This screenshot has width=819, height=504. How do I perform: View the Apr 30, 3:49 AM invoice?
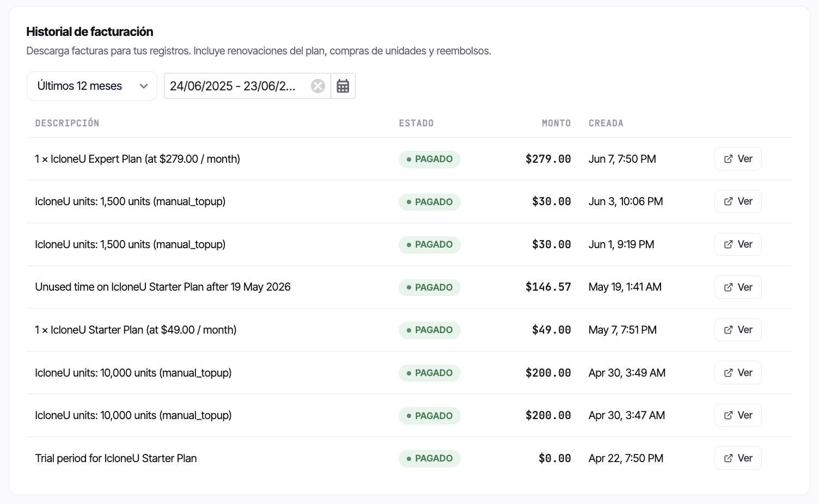pos(738,373)
